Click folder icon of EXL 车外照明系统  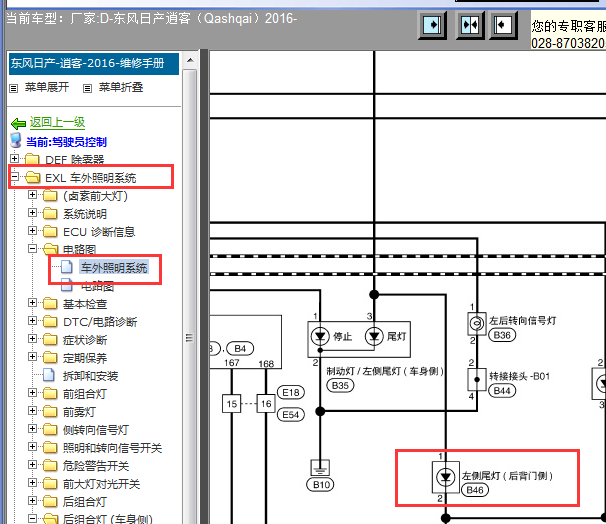tap(32, 177)
